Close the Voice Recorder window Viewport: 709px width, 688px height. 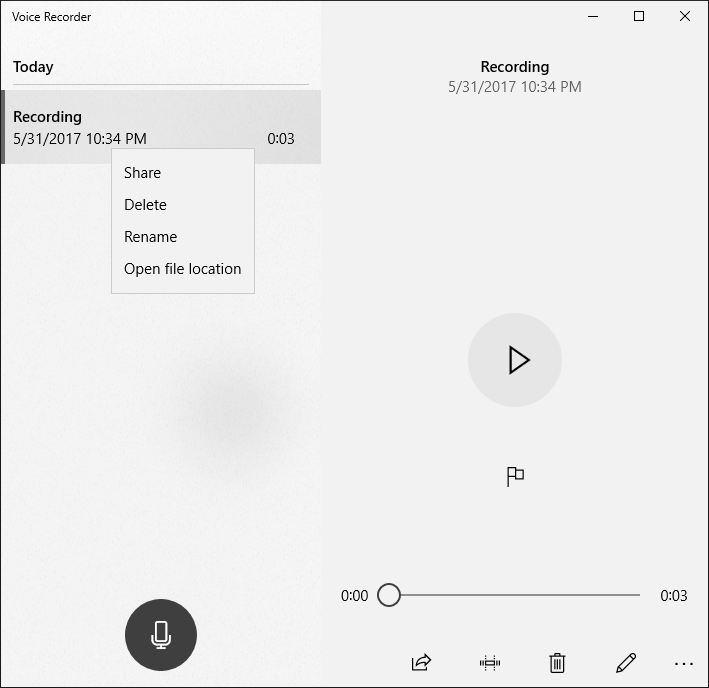click(x=685, y=16)
